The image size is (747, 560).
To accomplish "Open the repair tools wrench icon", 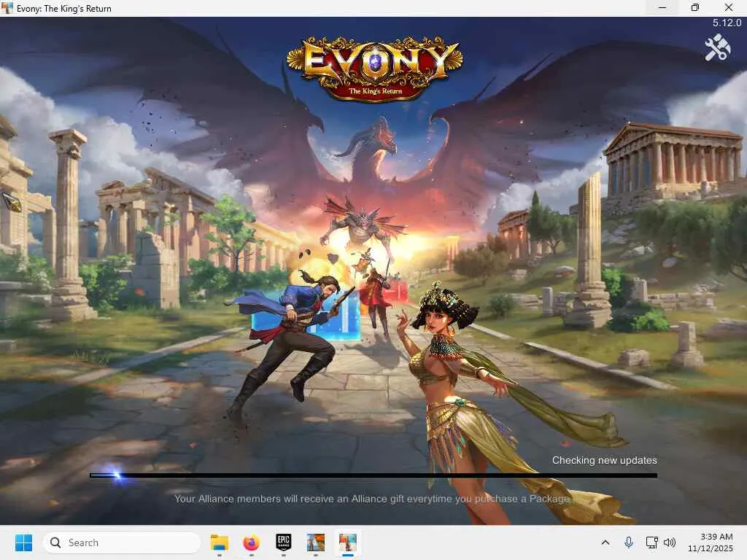I will tap(718, 47).
